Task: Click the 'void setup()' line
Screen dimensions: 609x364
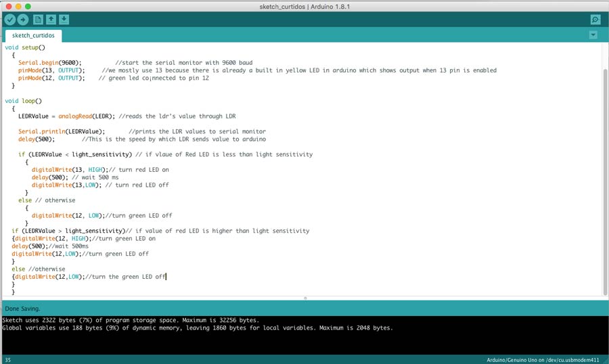Action: [25, 47]
